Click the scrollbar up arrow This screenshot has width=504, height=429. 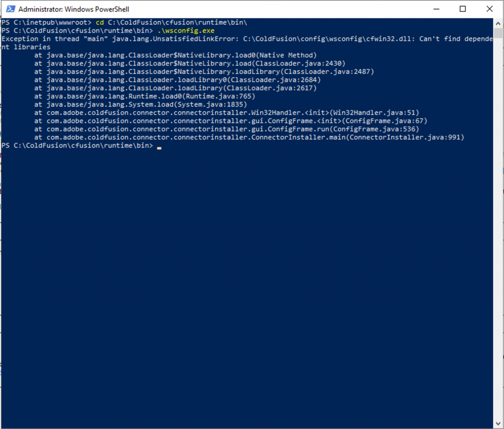(x=498, y=23)
